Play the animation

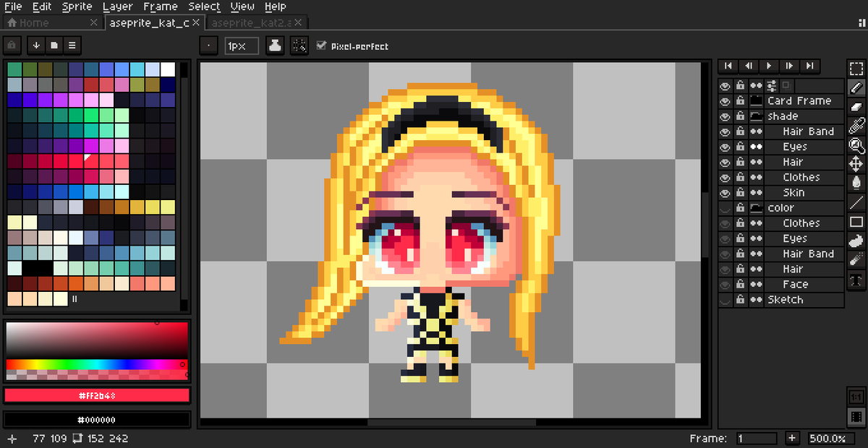[x=769, y=66]
